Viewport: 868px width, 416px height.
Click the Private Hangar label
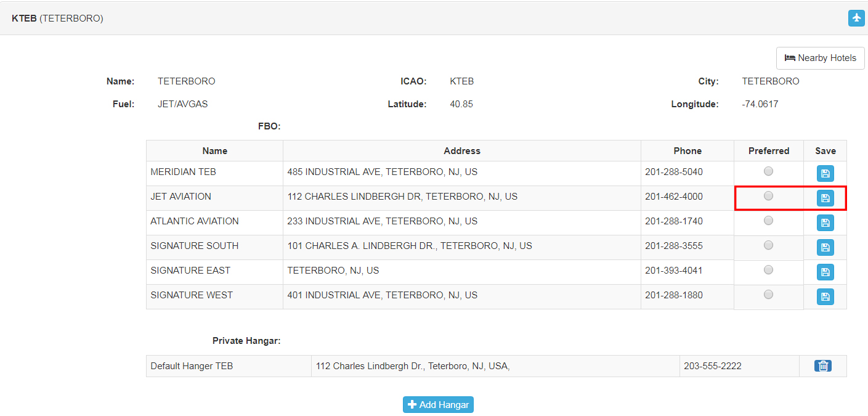(x=246, y=341)
